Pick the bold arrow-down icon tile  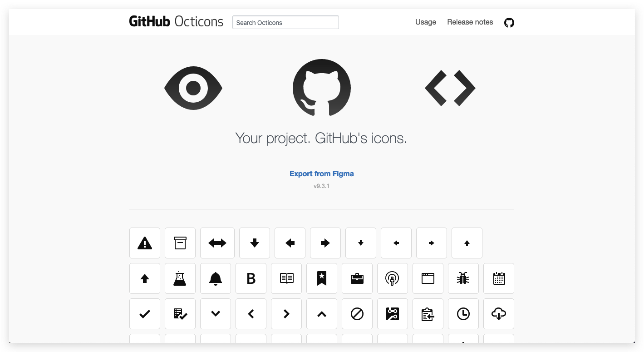click(x=255, y=243)
